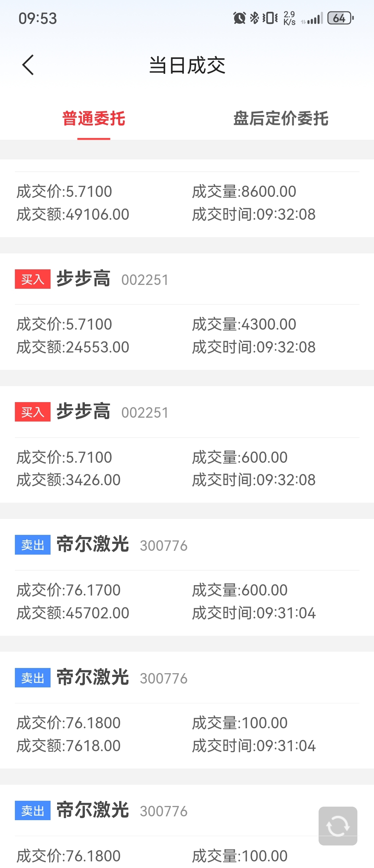Open 帝尔激光 trade with 成交额 7618.00
The height and width of the screenshot is (868, 374).
(187, 710)
